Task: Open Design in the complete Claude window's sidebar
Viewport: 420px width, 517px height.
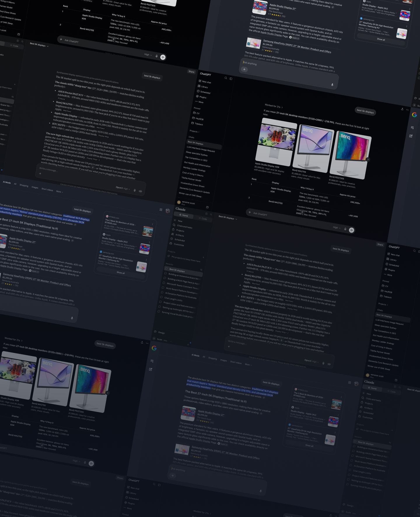Action: coord(160,332)
